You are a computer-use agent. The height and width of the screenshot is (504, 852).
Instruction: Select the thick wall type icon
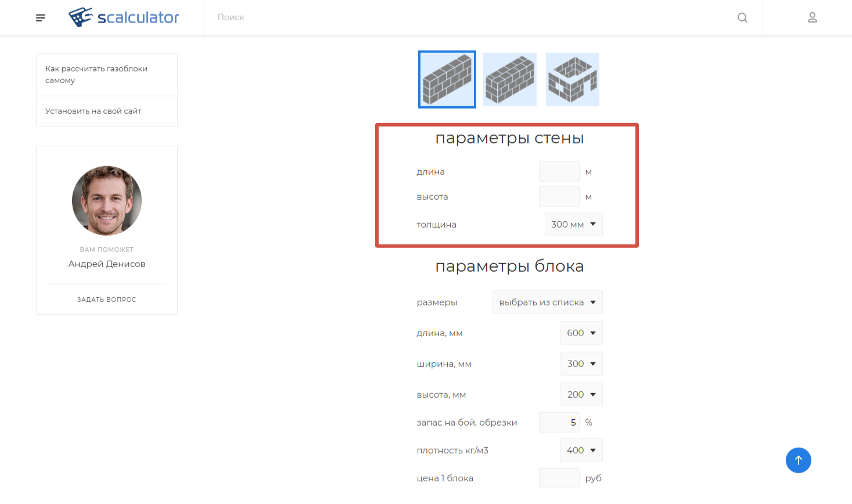click(x=510, y=80)
